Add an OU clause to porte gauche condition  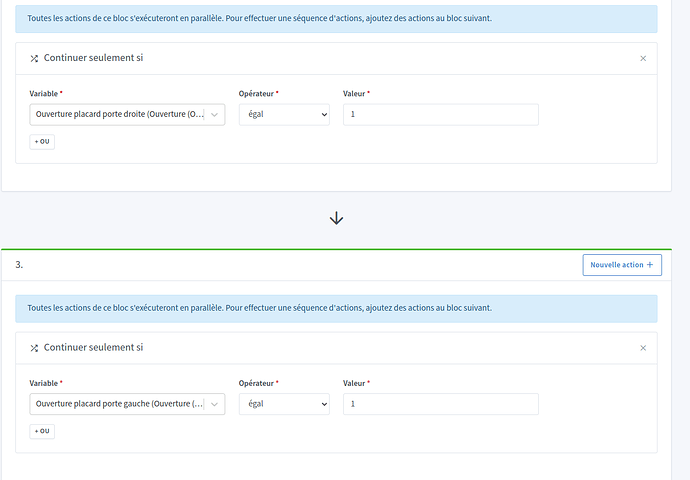[x=42, y=431]
